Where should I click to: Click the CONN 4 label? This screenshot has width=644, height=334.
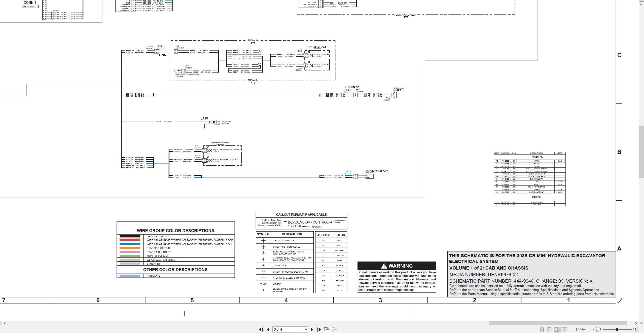(30, 3)
